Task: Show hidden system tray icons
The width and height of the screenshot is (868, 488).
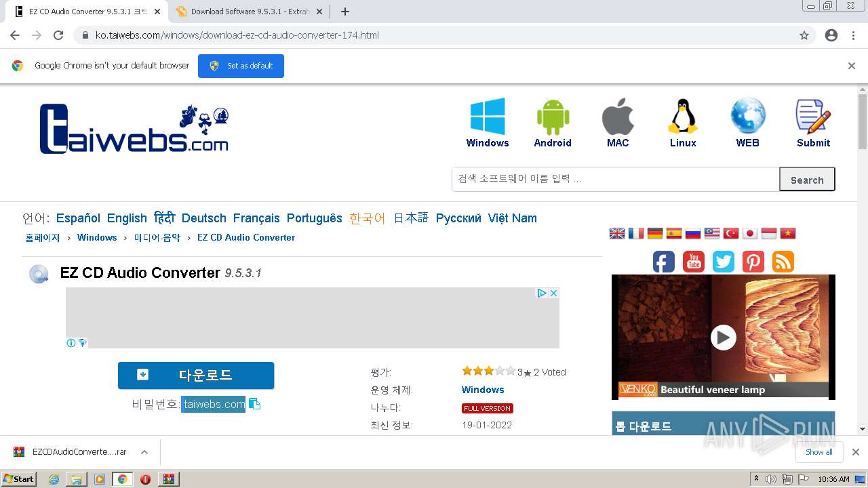Action: tap(756, 479)
